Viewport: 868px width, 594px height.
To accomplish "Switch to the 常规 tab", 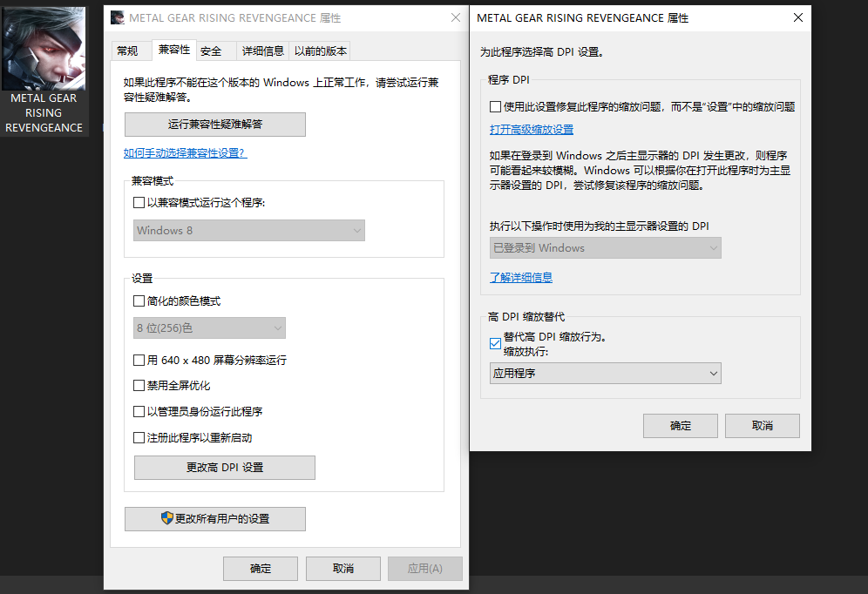I will click(128, 51).
